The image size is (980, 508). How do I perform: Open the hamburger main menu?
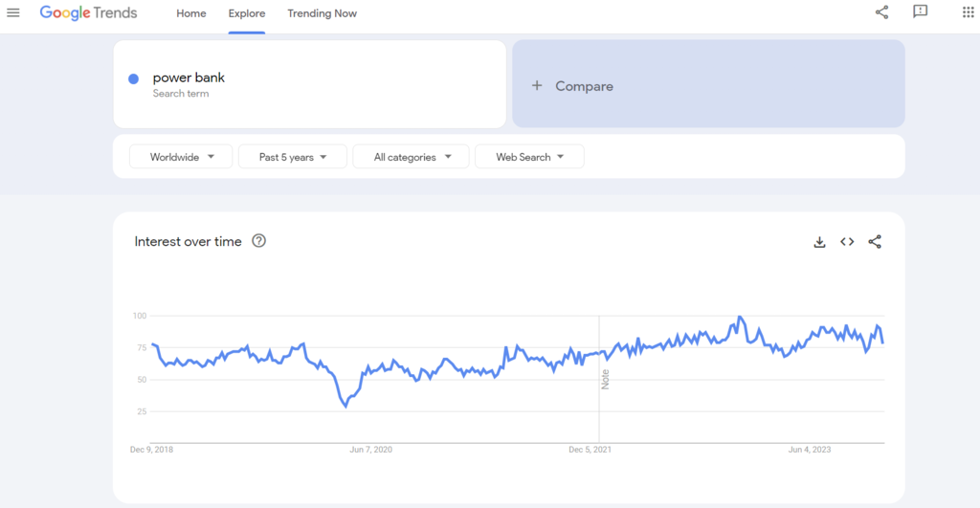coord(13,13)
